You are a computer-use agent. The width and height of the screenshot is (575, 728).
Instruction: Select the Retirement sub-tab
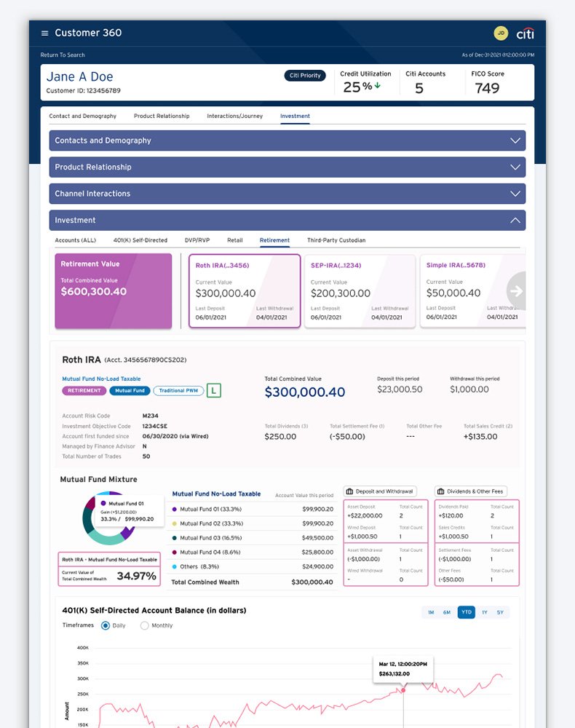coord(274,240)
